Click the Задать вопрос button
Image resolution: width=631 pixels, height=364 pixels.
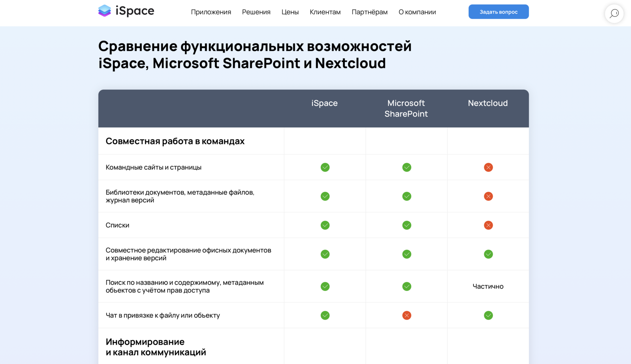[x=498, y=12]
